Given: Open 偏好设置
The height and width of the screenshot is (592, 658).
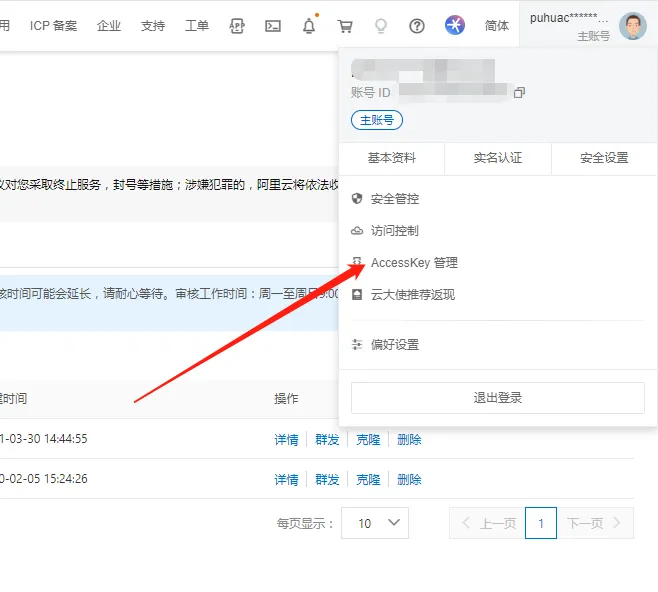Looking at the screenshot, I should [x=394, y=344].
